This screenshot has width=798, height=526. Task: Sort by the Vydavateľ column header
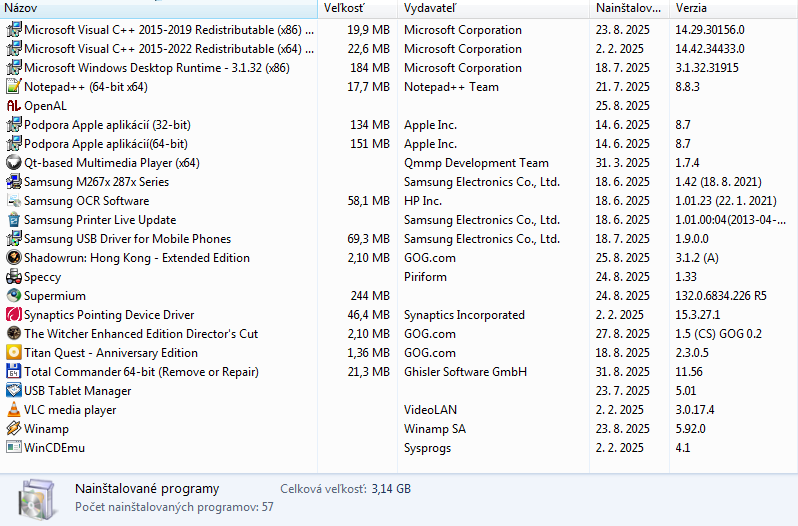494,8
